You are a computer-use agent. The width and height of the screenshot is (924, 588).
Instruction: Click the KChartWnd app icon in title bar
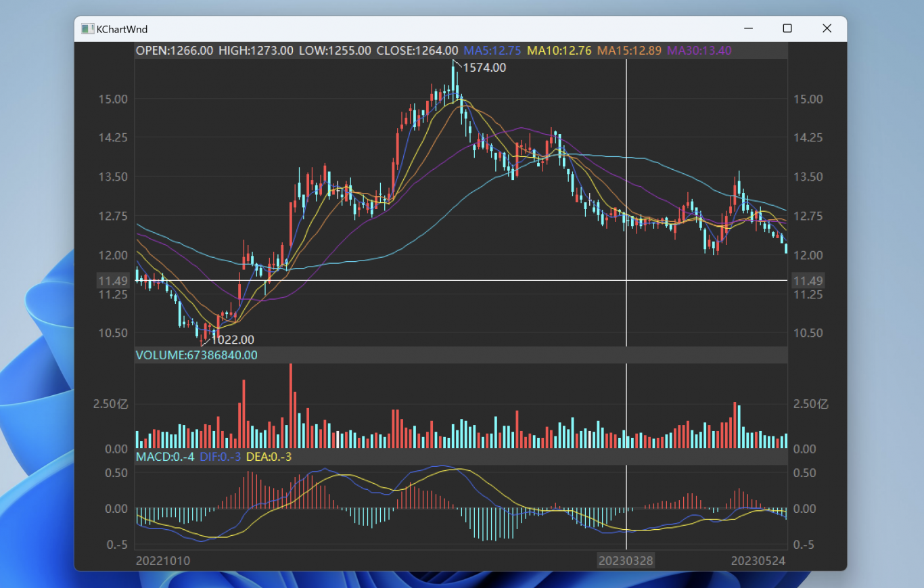[x=87, y=28]
